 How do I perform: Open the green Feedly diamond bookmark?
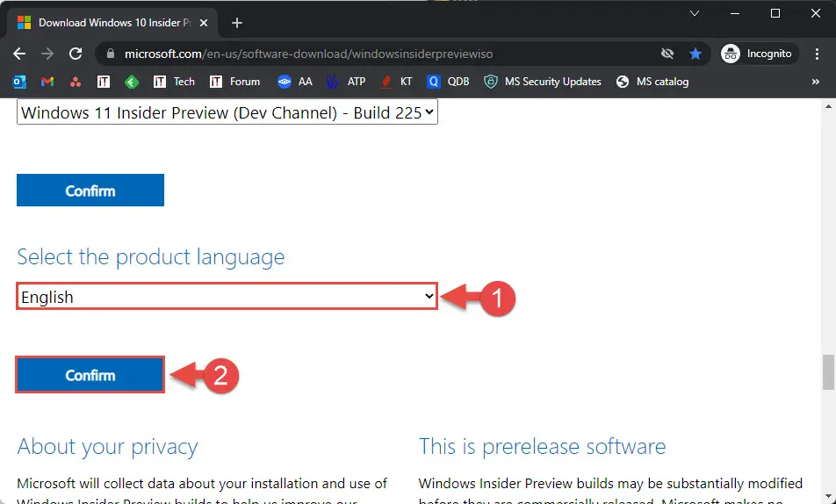(x=132, y=82)
